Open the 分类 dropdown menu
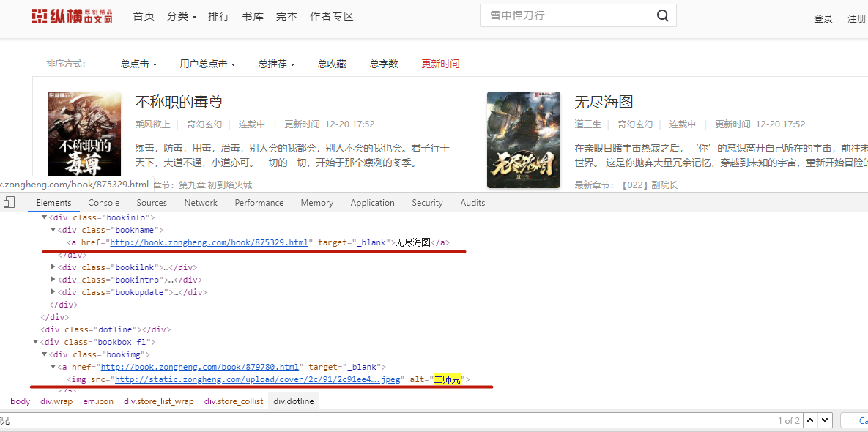This screenshot has width=868, height=432. coord(182,17)
